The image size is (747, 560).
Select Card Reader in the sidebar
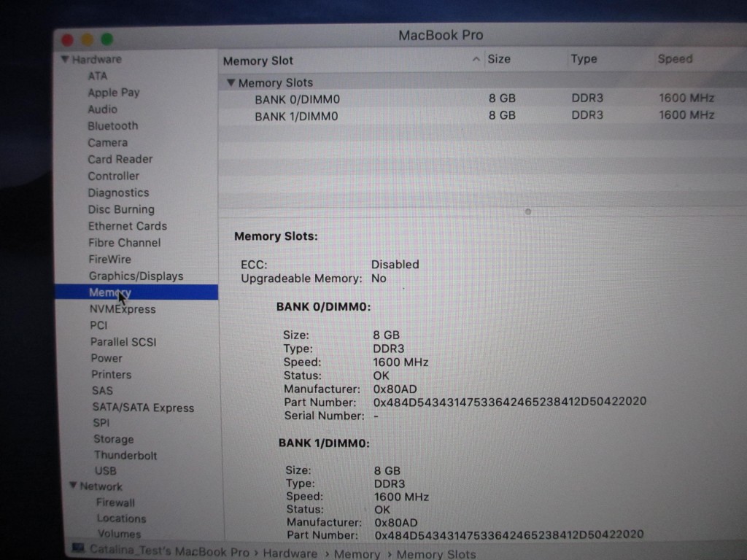tap(120, 160)
